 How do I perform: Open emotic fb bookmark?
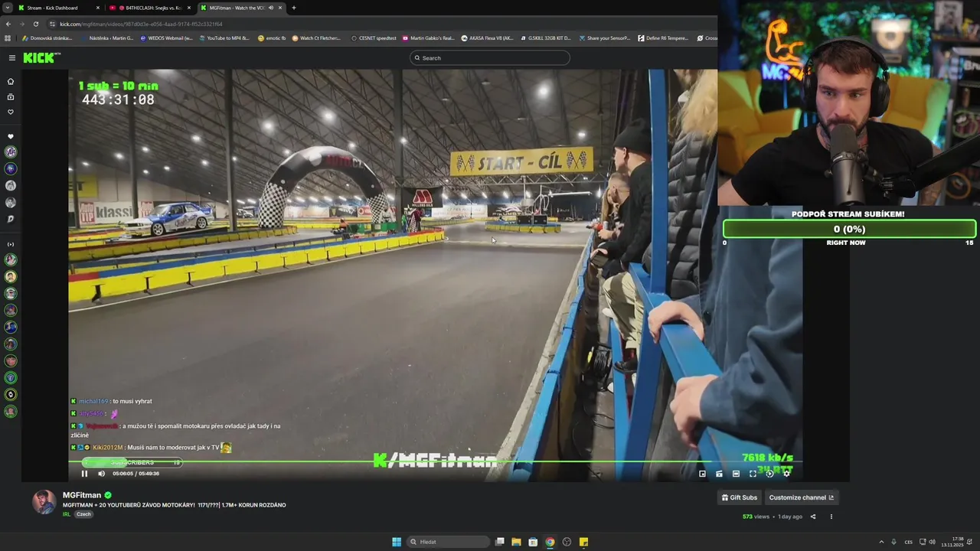click(x=272, y=38)
